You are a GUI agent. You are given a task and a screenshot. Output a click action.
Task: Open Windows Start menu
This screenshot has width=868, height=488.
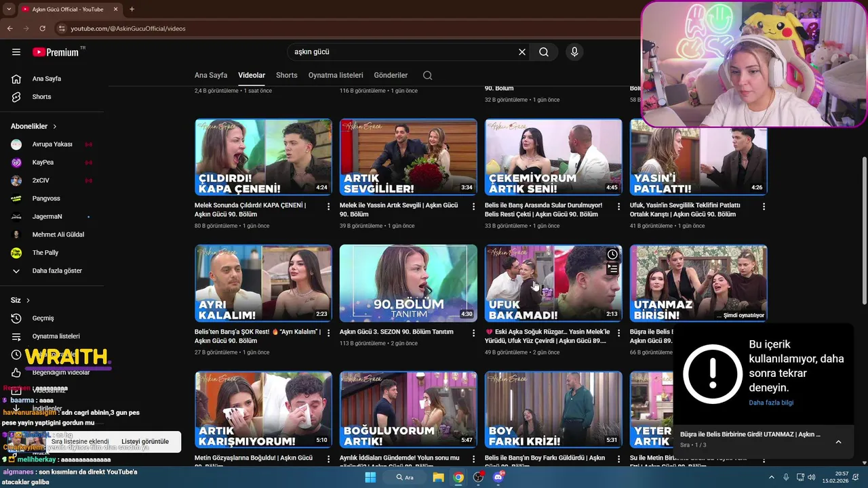[x=370, y=477]
